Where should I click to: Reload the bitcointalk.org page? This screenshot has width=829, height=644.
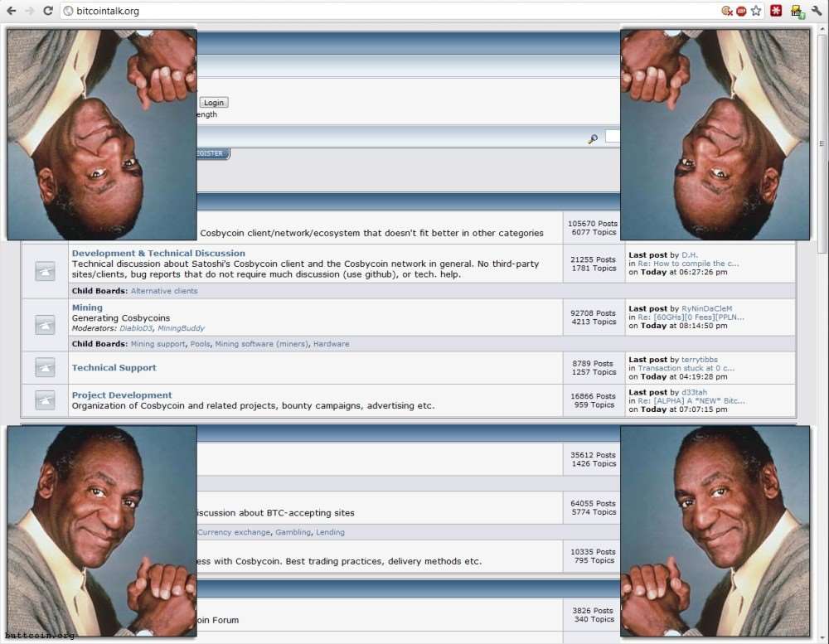point(48,11)
